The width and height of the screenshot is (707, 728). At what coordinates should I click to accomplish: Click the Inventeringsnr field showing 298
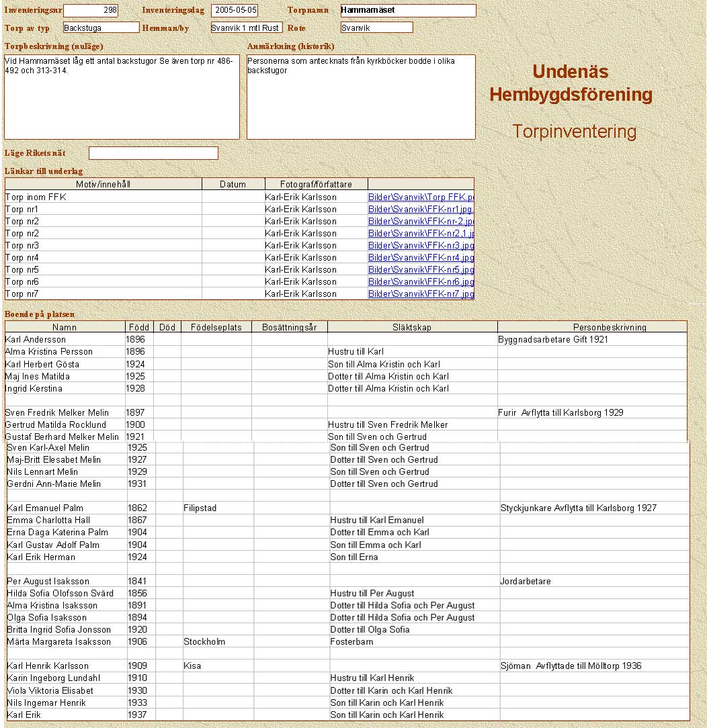pyautogui.click(x=90, y=11)
